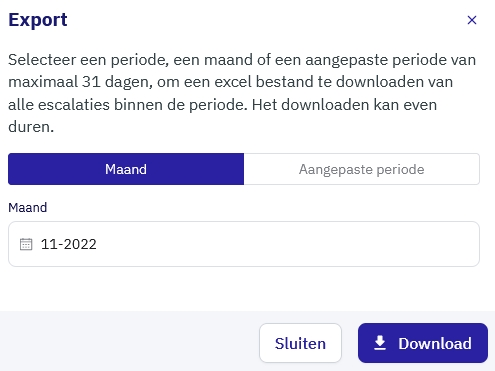Open the month picker showing 11-2022
This screenshot has height=371, width=495.
(x=244, y=244)
